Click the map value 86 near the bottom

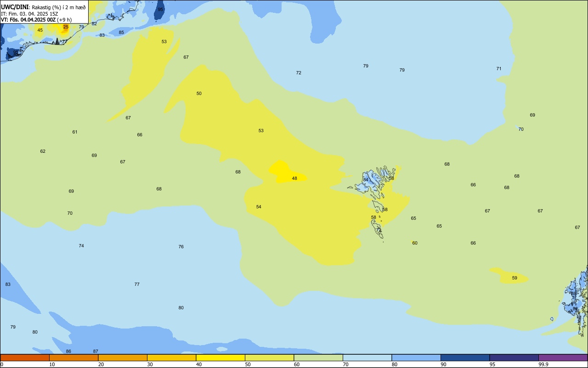(68, 351)
